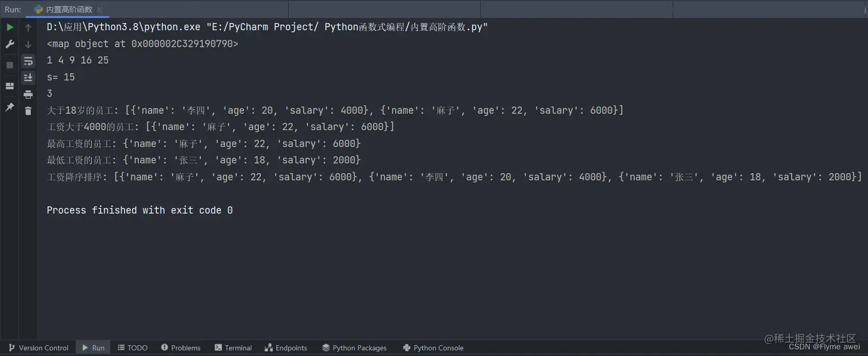Open run configuration via the wrench icon

pyautogui.click(x=10, y=44)
